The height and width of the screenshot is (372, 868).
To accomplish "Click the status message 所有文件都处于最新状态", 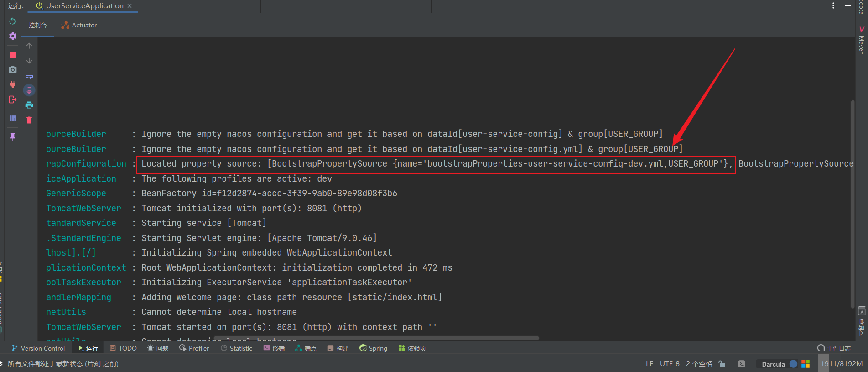I will click(63, 364).
